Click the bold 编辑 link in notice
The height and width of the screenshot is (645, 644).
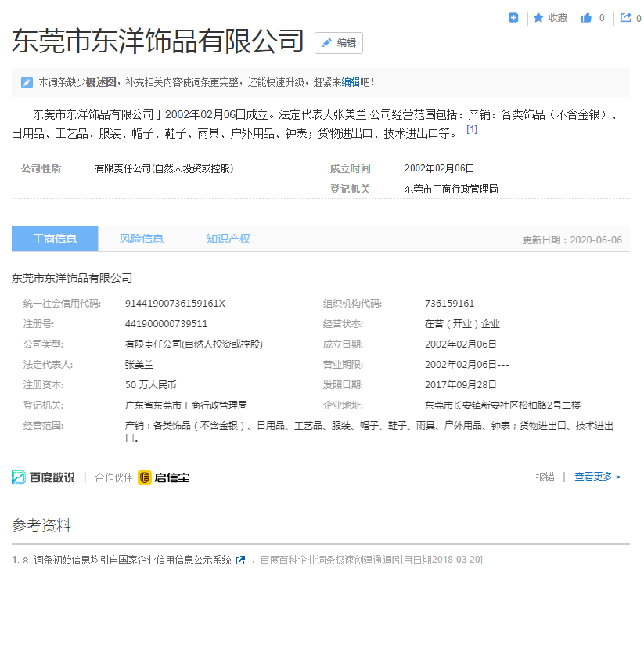pos(351,82)
